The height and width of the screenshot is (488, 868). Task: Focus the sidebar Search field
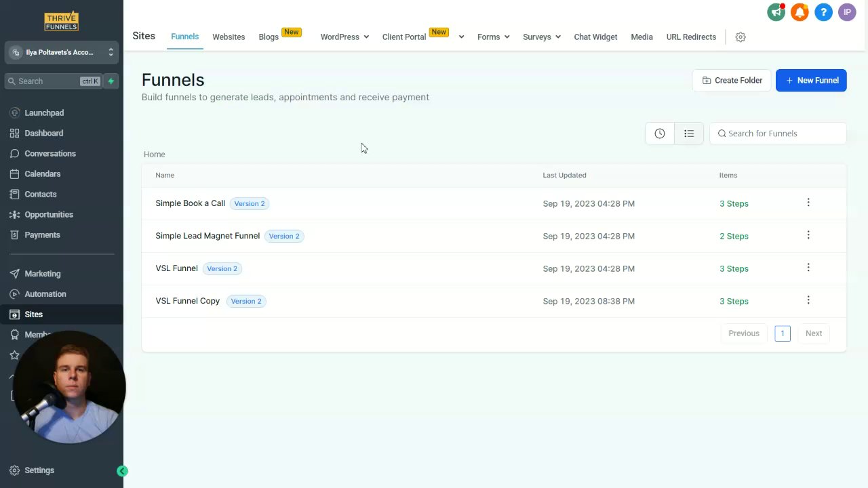tap(53, 81)
